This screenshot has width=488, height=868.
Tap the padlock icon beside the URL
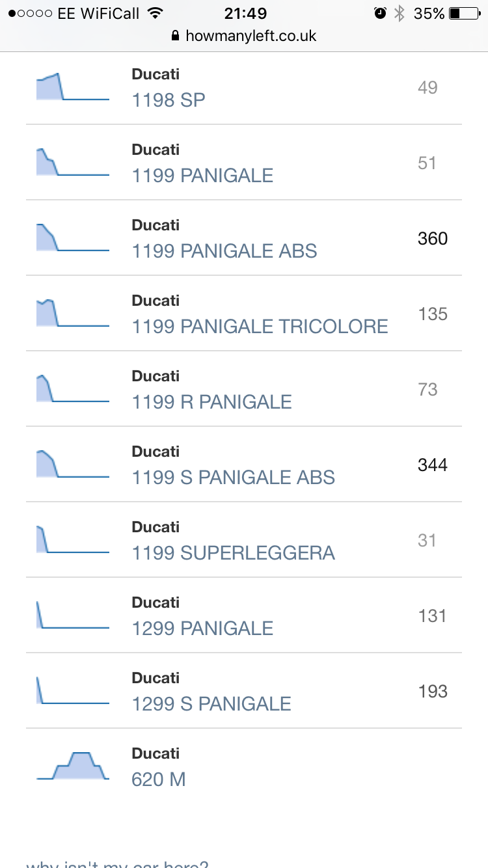pos(175,36)
